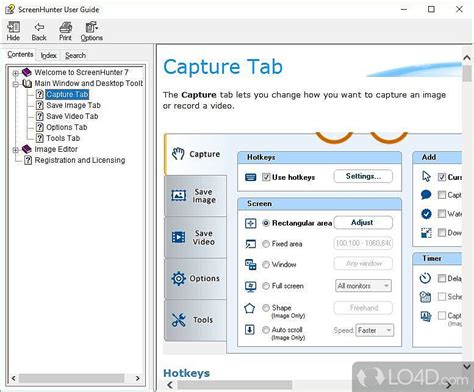Select the Auto scroll radio button
The width and height of the screenshot is (474, 392).
pos(266,330)
